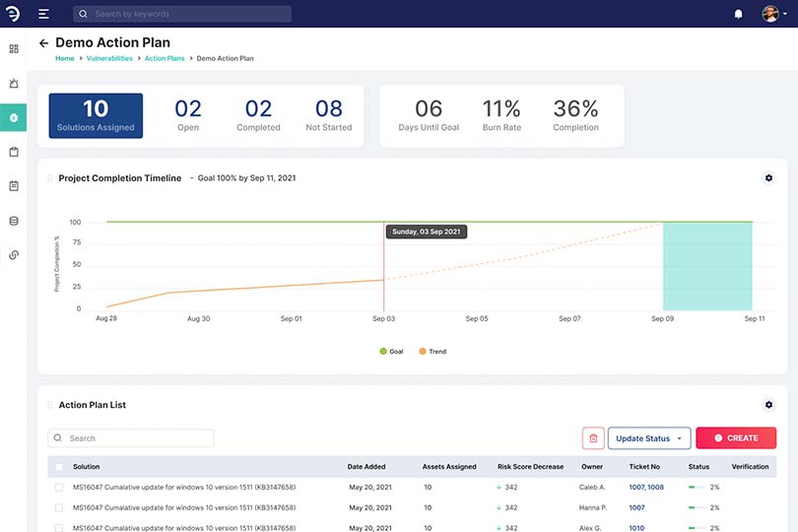798x532 pixels.
Task: Toggle the select-all checkbox in table header
Action: (x=59, y=467)
